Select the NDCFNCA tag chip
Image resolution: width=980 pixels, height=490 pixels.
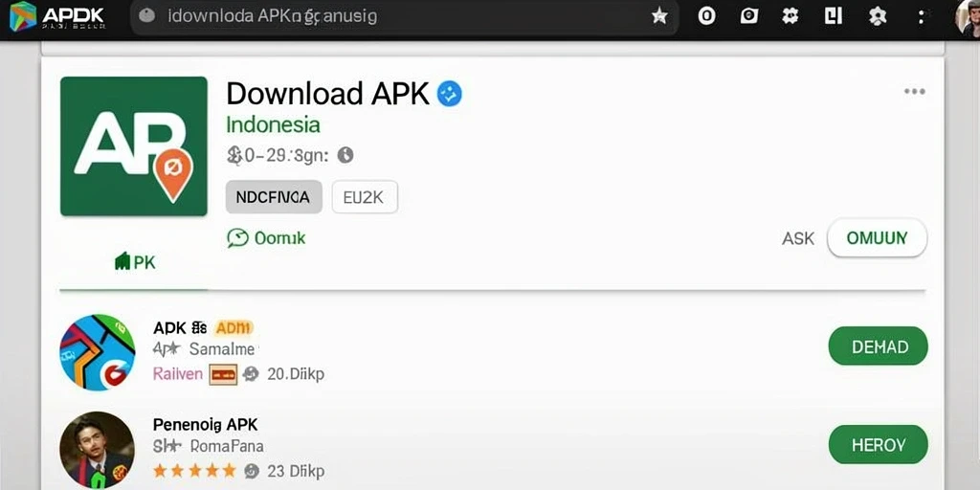coord(274,197)
